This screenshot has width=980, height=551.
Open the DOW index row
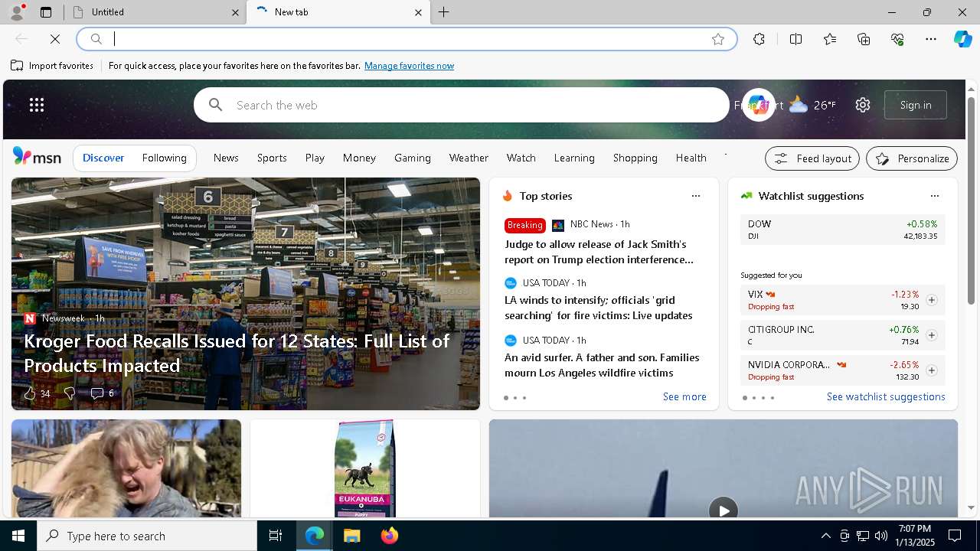click(842, 230)
